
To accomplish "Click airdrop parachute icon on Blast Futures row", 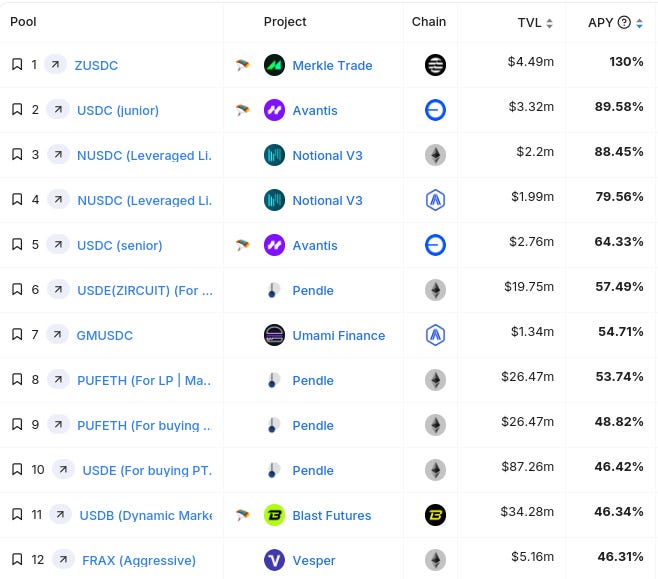I will click(x=243, y=515).
